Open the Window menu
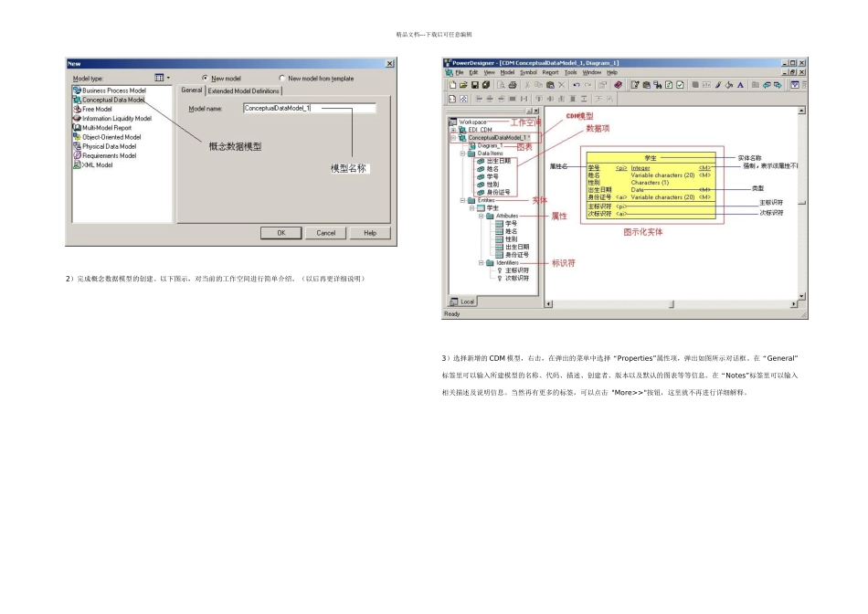The height and width of the screenshot is (614, 868). [592, 72]
